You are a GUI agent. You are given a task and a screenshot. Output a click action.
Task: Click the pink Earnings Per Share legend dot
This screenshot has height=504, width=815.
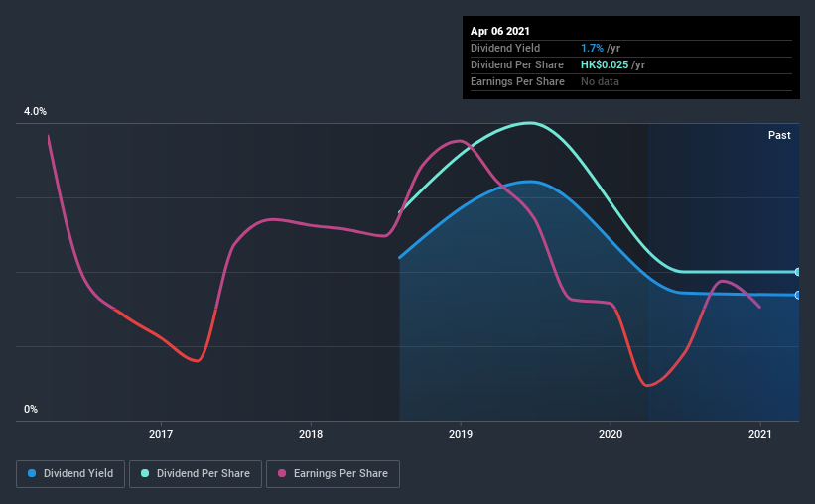pos(282,473)
